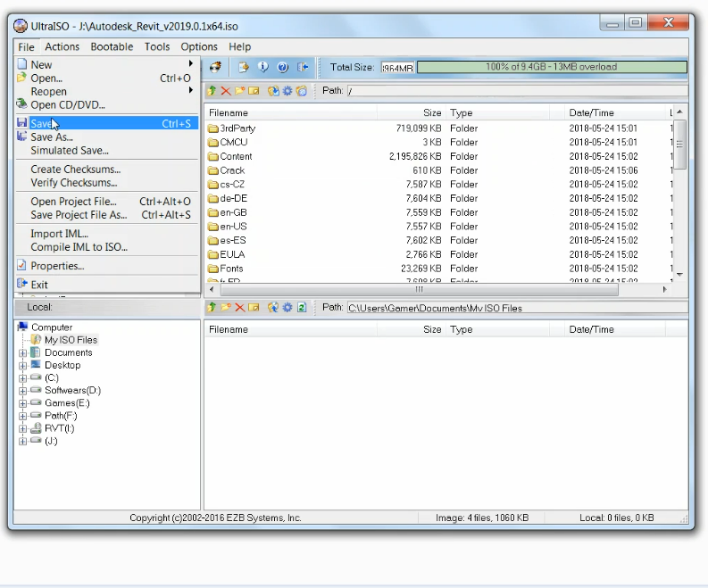Click the disc-folder icon in image toolbar
This screenshot has height=588, width=708.
pos(302,91)
